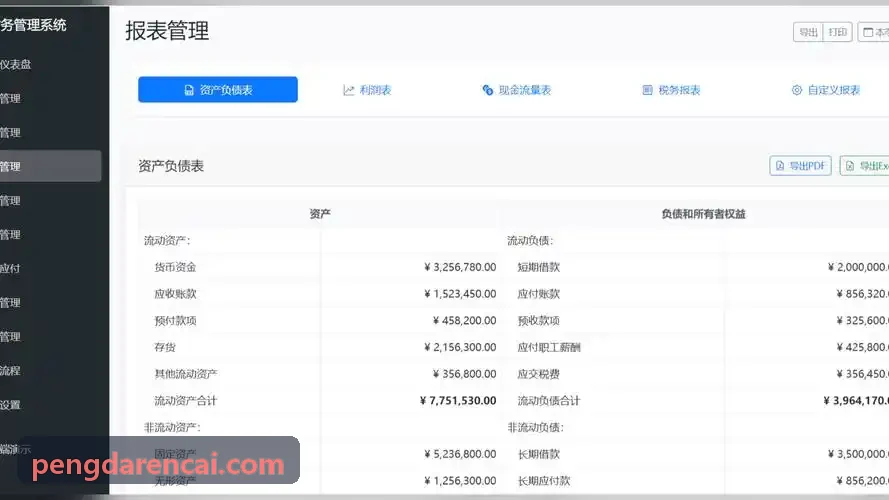Open the 设置 sidebar item

click(x=10, y=405)
